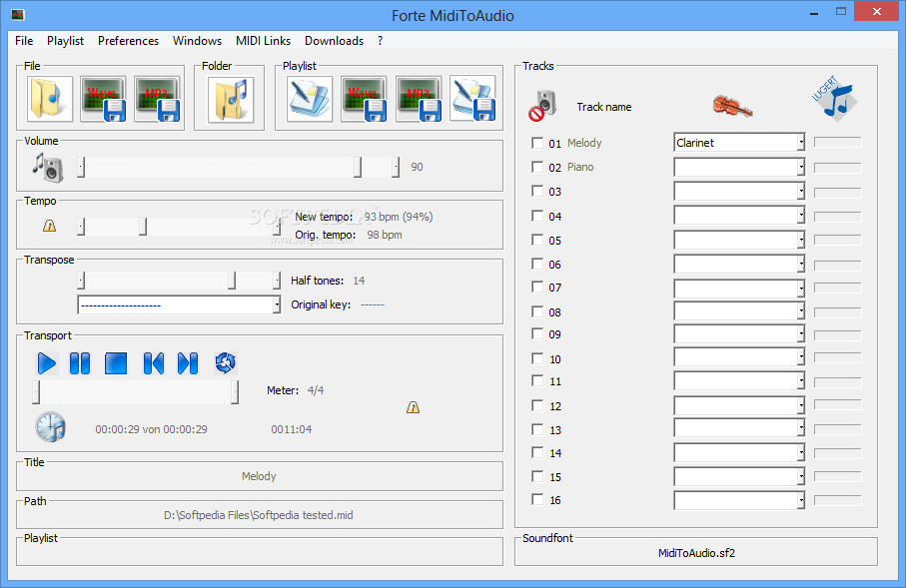The image size is (906, 588).
Task: Close the Forte MidiToAudio window
Action: coord(876,12)
